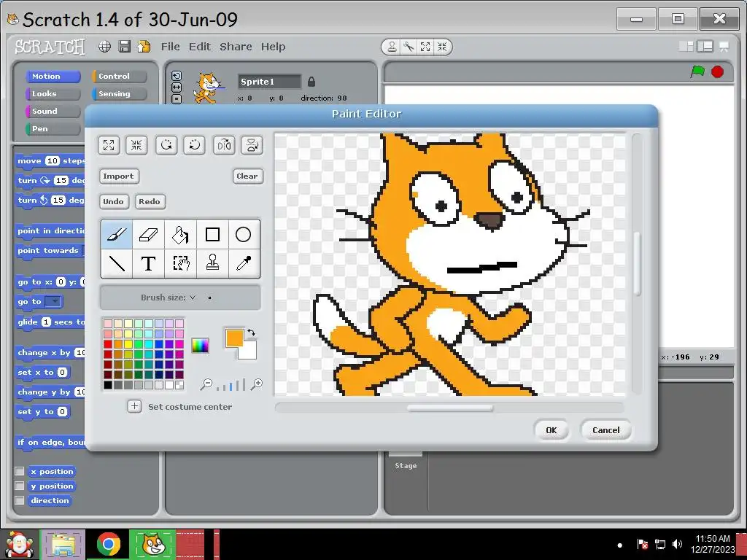Flip costume vertically
The height and width of the screenshot is (560, 747).
tap(252, 145)
